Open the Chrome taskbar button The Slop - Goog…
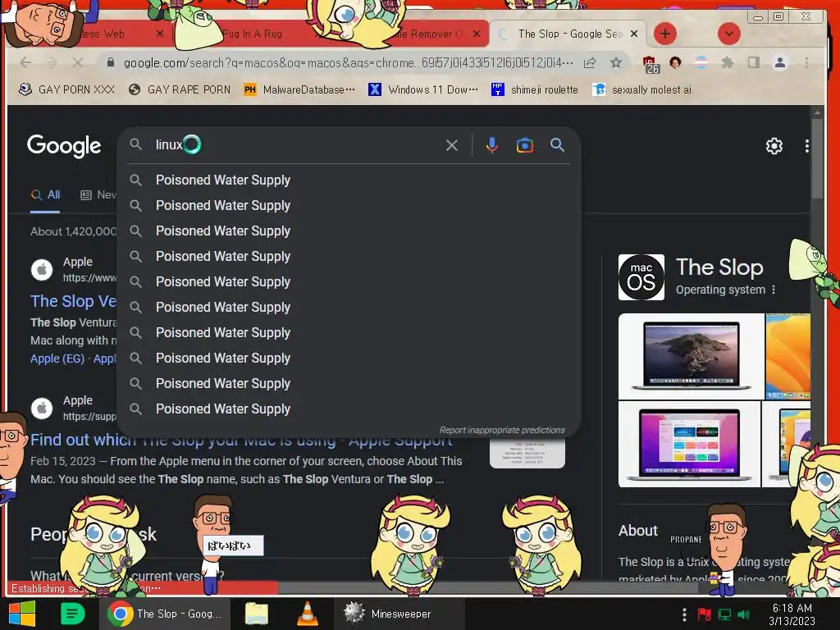Screen dimensions: 840x630 click(x=165, y=614)
